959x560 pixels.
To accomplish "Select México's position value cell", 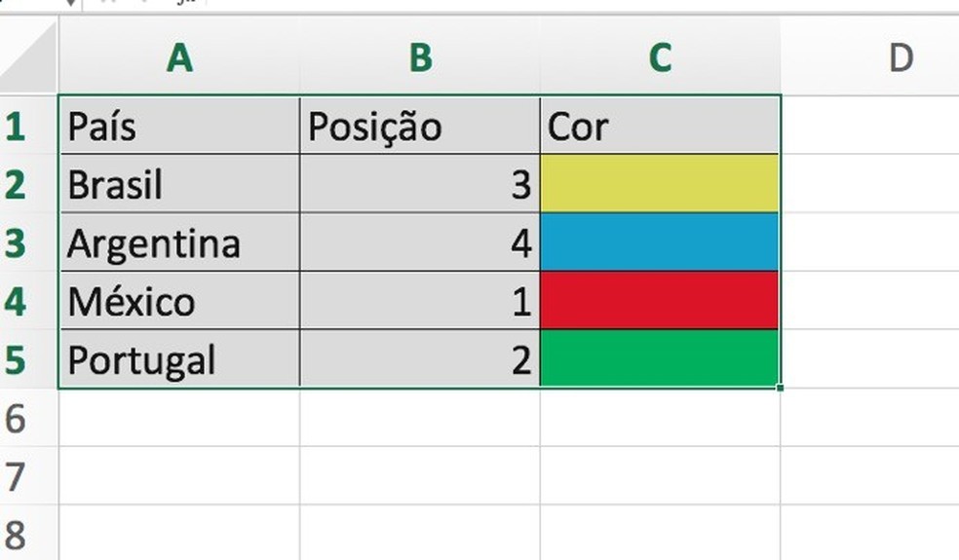I will coord(420,301).
